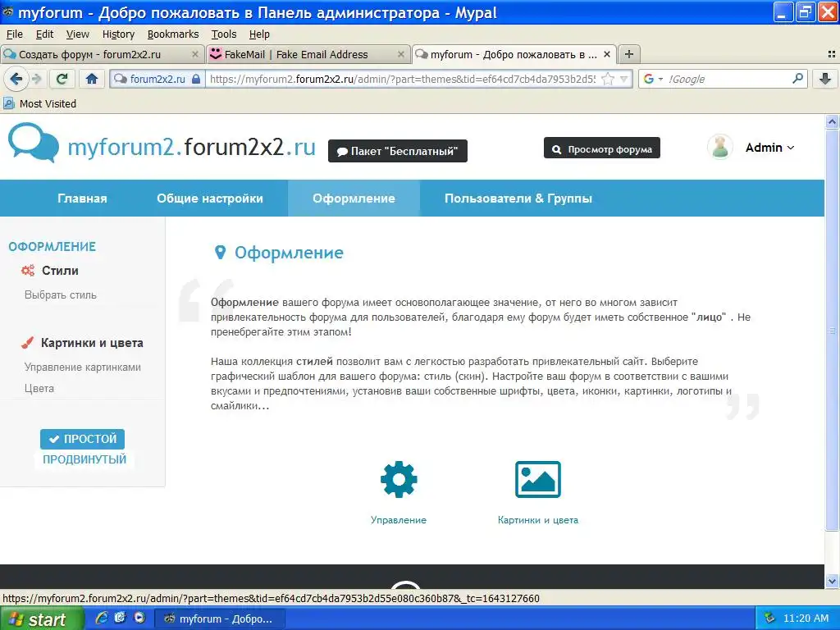Click the Управление text link
840x630 pixels.
(x=399, y=520)
